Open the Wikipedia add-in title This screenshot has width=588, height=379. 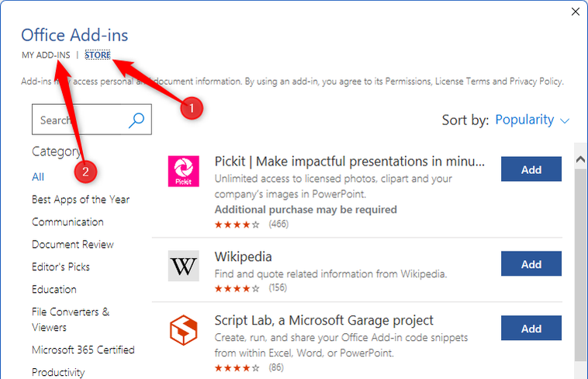click(243, 257)
